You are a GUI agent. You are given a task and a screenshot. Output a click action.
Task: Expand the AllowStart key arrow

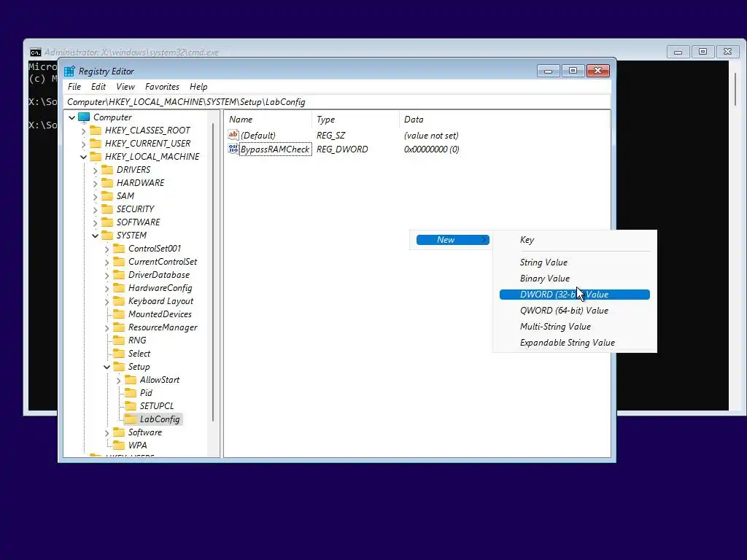click(x=119, y=380)
